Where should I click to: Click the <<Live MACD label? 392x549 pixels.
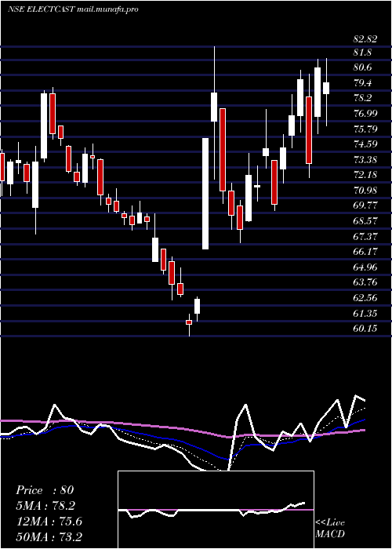pyautogui.click(x=330, y=529)
